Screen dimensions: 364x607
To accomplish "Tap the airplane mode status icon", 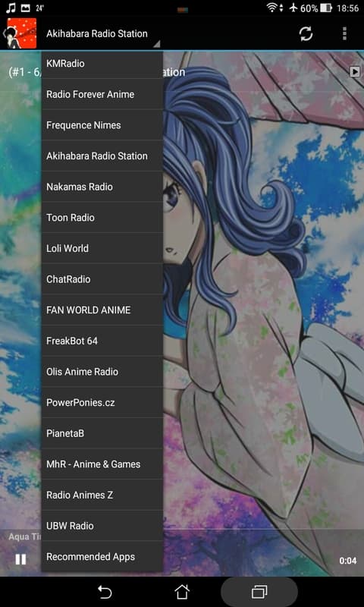I will click(x=293, y=8).
